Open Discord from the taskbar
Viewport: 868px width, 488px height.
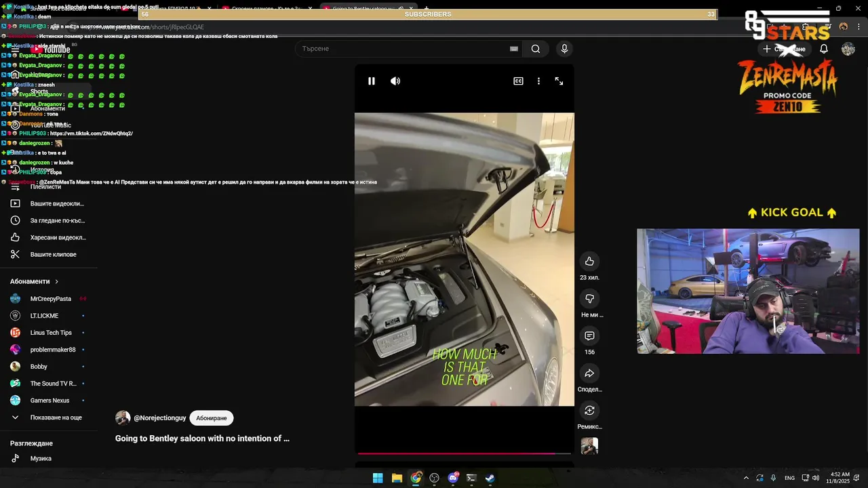coord(453,478)
